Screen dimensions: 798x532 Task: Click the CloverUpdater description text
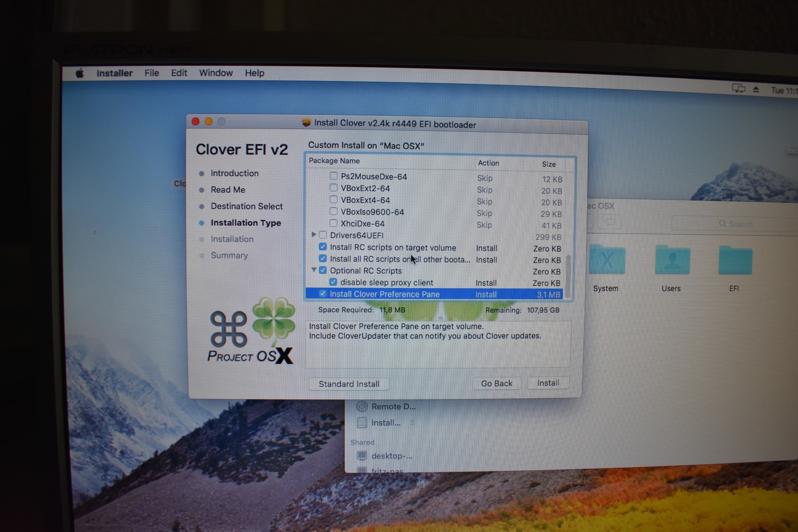(x=425, y=336)
